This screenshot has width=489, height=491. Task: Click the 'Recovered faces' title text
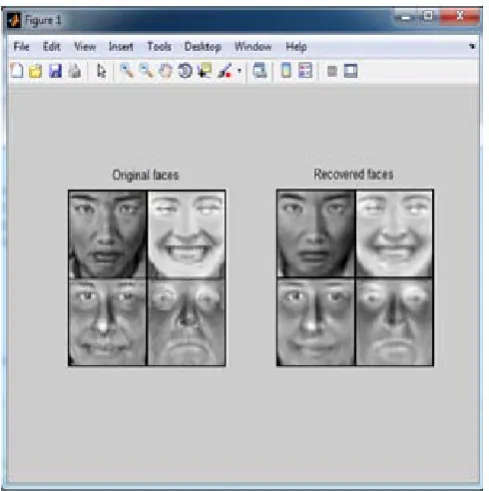point(354,174)
